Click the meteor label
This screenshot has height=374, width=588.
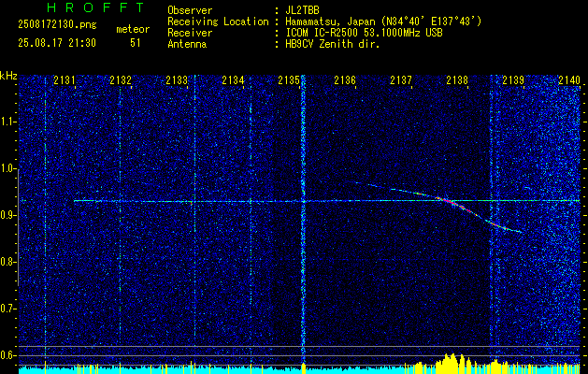(133, 29)
